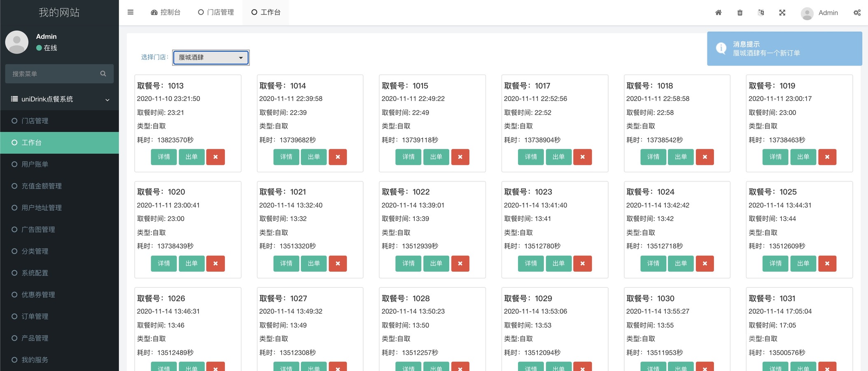
Task: Open 优惠券管理 from the sidebar
Action: [x=38, y=295]
